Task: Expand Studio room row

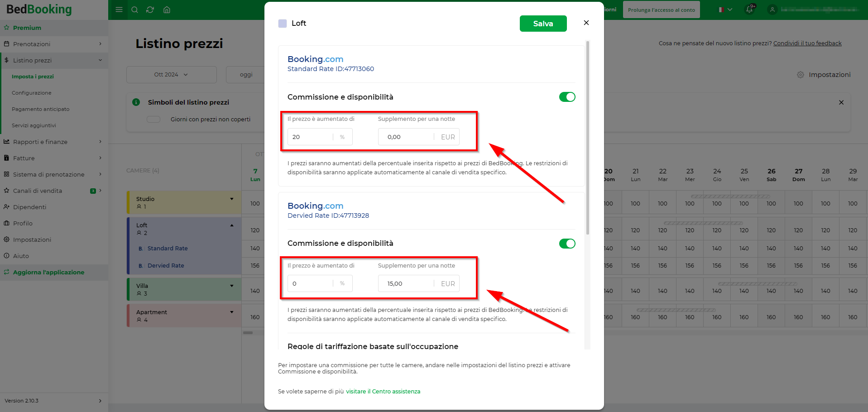Action: point(232,199)
